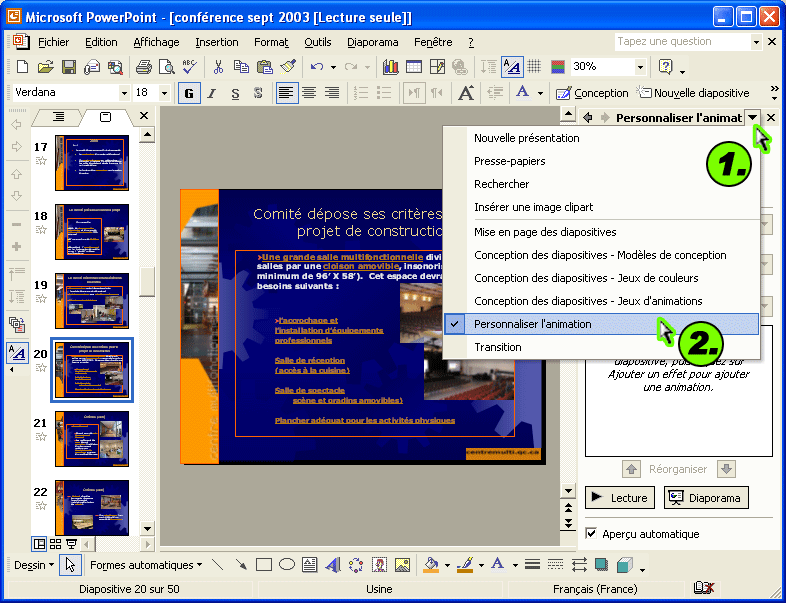
Task: Open the Formes automatiques menu
Action: [x=145, y=565]
